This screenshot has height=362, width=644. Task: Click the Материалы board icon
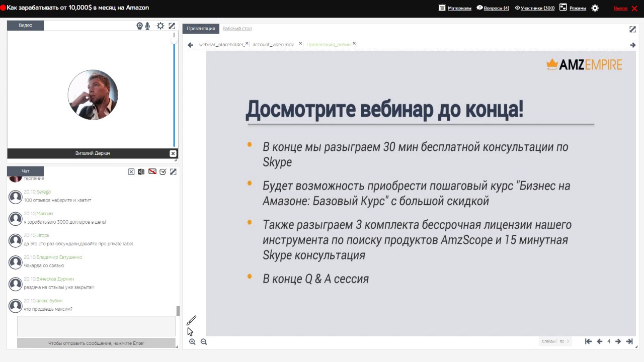pyautogui.click(x=442, y=8)
